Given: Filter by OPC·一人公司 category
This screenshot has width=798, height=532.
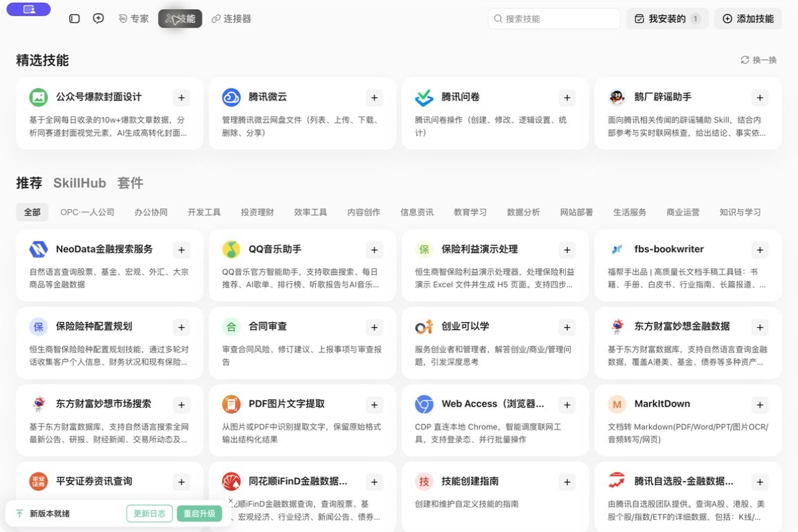Looking at the screenshot, I should 87,212.
